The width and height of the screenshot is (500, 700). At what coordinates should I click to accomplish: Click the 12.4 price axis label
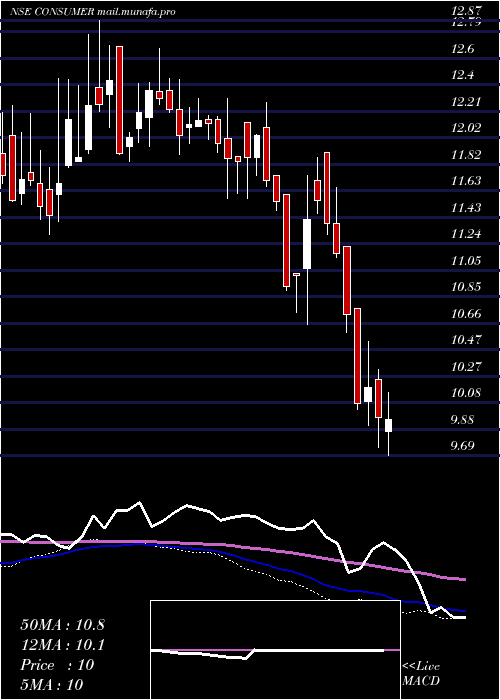point(463,75)
